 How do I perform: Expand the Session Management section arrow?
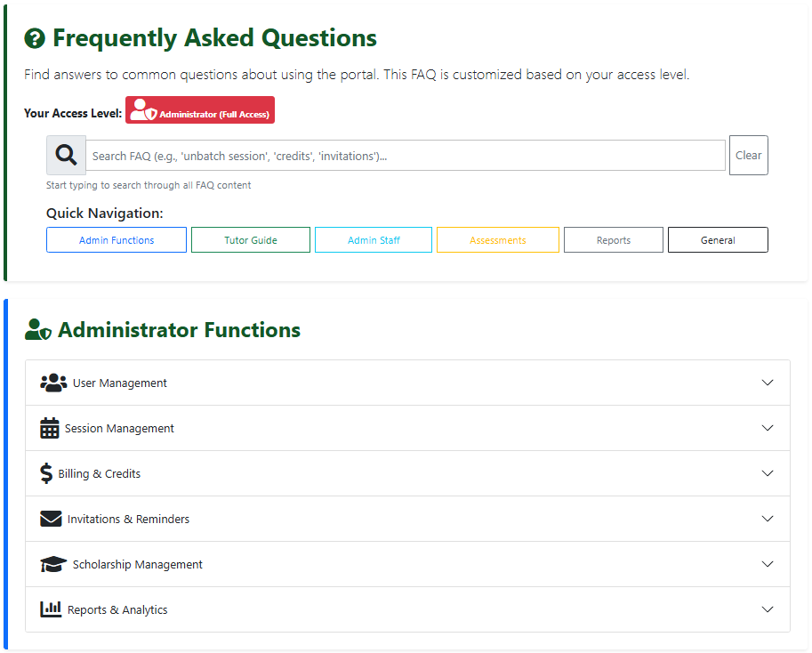pyautogui.click(x=768, y=428)
